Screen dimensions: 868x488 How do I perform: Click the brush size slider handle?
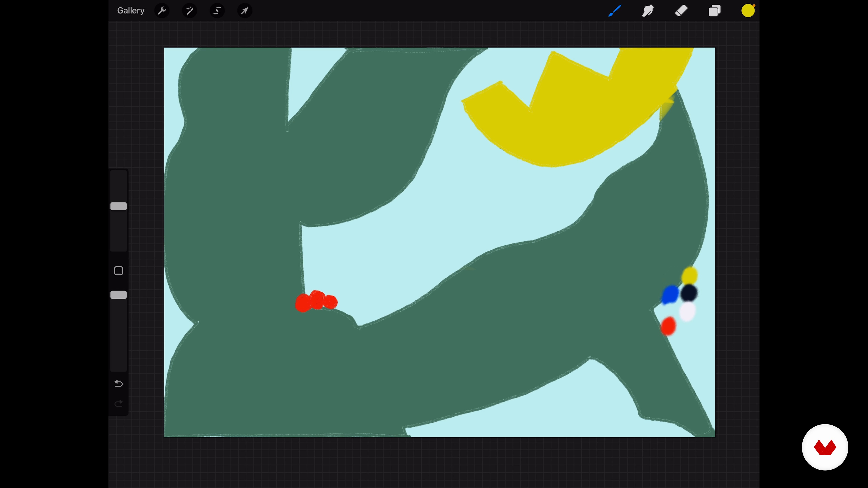tap(119, 206)
